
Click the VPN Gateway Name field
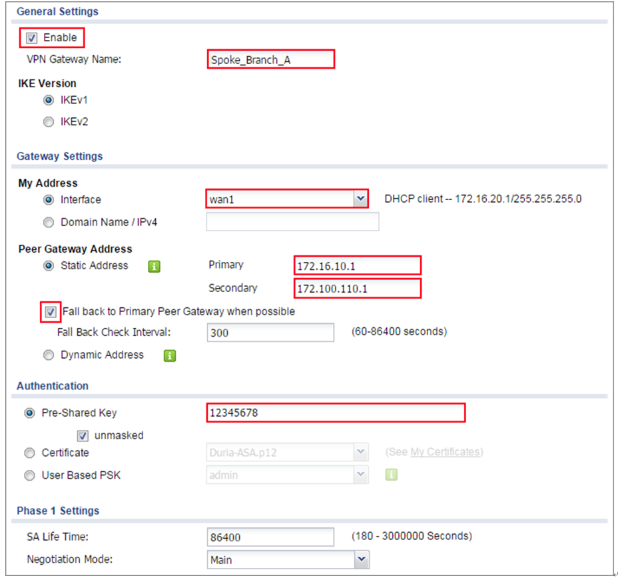270,59
